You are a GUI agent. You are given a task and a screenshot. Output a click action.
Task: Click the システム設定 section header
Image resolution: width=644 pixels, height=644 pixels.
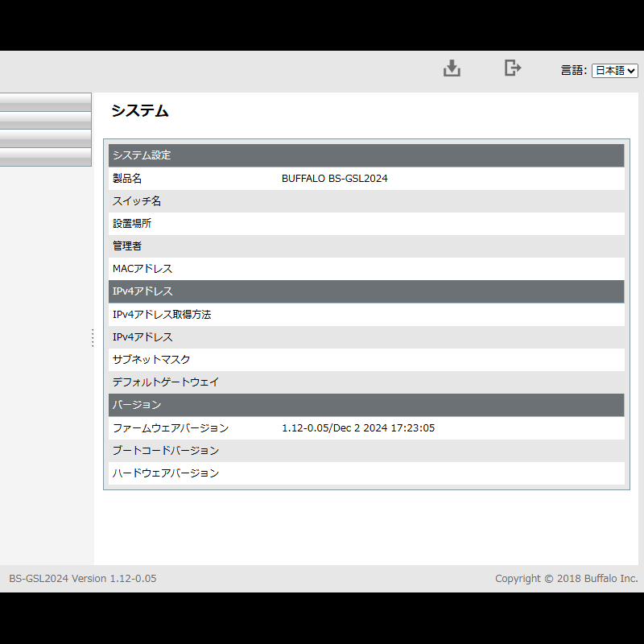pos(142,155)
